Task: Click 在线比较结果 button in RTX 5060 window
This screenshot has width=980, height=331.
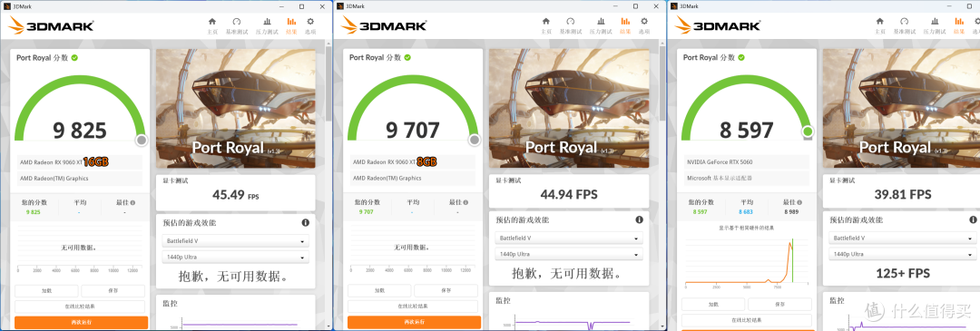Action: click(x=747, y=320)
